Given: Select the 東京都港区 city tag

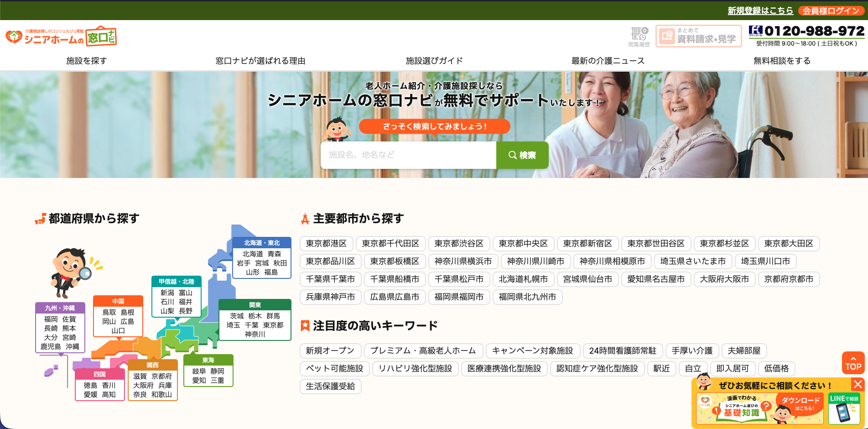Looking at the screenshot, I should click(326, 244).
